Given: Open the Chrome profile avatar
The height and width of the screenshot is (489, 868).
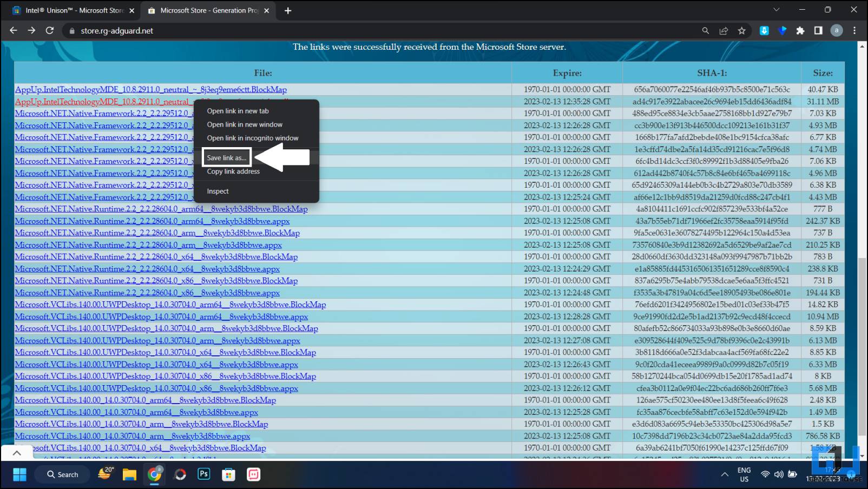Looking at the screenshot, I should pos(836,31).
